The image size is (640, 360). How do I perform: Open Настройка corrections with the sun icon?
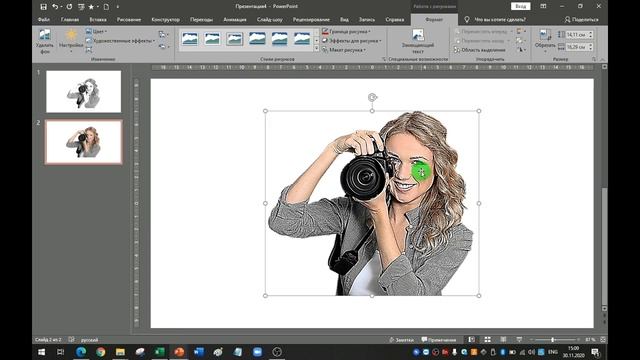click(x=71, y=41)
